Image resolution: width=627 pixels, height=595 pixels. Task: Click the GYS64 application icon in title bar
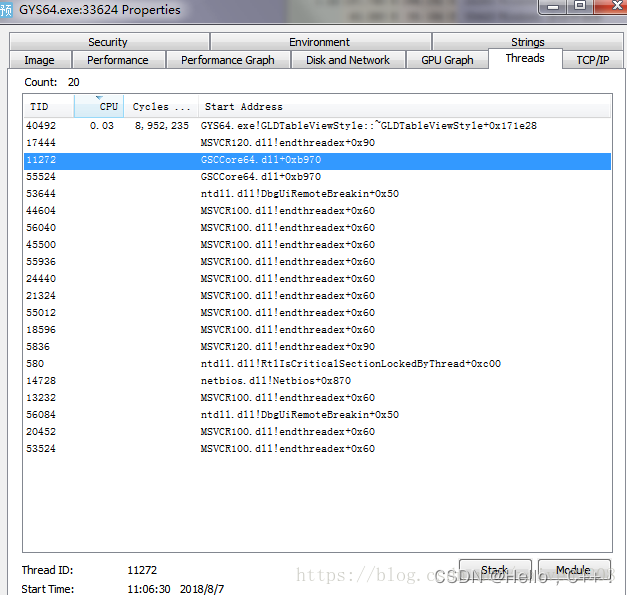[x=6, y=10]
